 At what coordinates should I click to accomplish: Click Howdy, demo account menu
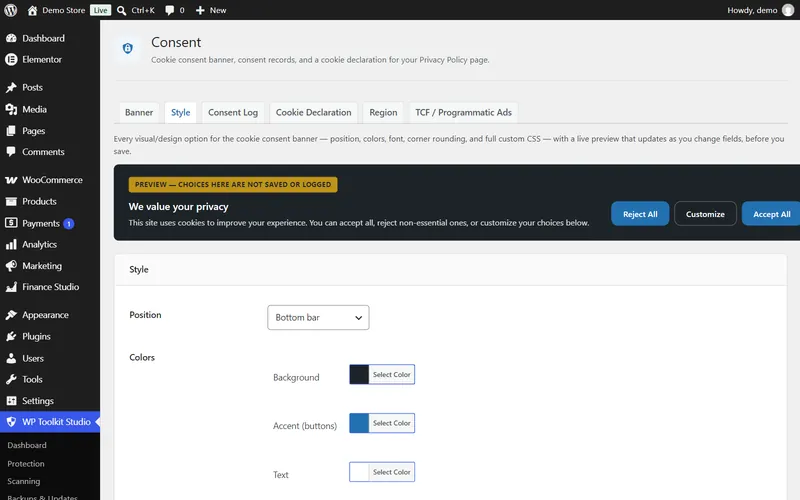pyautogui.click(x=760, y=10)
